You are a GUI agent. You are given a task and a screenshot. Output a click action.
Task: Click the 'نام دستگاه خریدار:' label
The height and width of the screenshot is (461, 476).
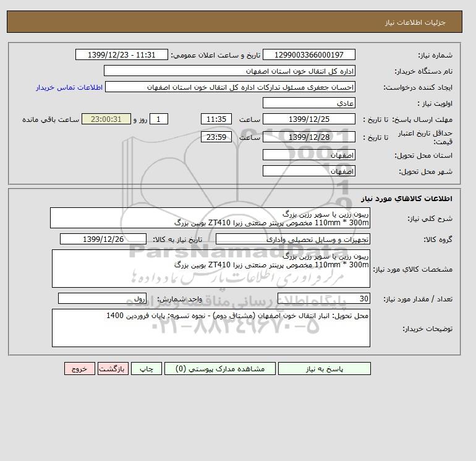point(423,71)
